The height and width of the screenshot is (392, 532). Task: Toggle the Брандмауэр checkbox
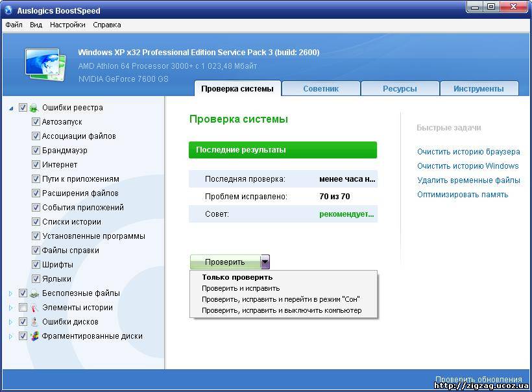(x=36, y=151)
